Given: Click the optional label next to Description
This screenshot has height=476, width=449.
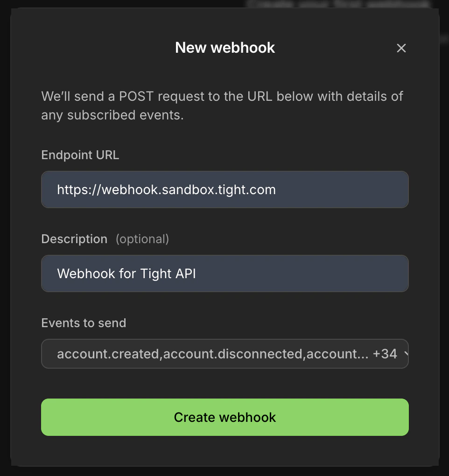Looking at the screenshot, I should (143, 239).
